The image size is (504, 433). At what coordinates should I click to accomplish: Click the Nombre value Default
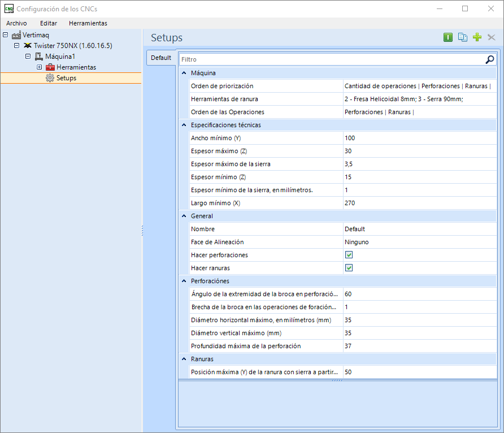point(420,229)
